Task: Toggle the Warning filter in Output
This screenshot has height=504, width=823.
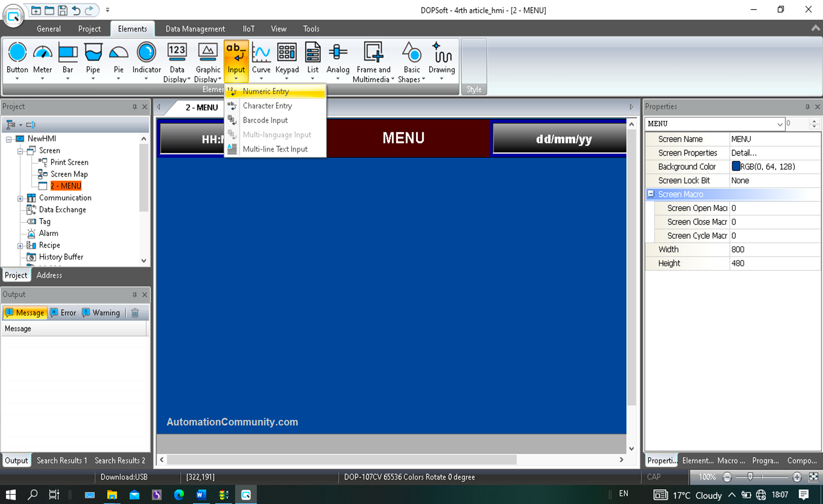Action: click(x=101, y=313)
